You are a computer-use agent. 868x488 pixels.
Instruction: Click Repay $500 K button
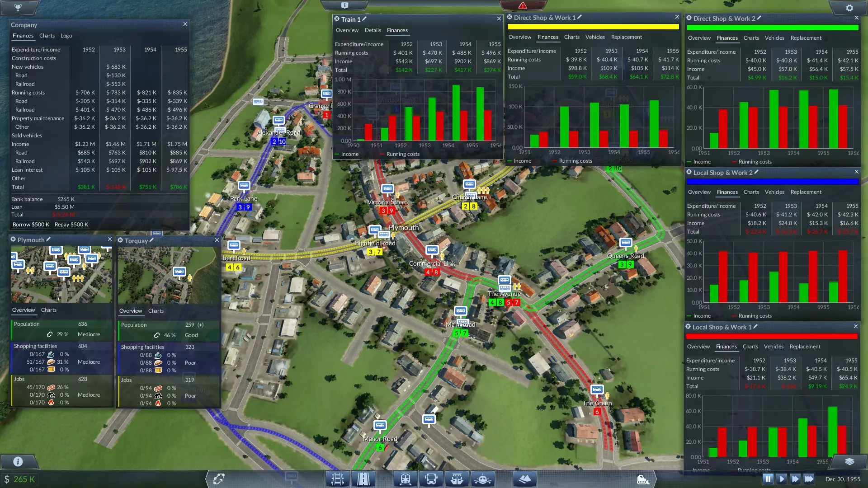(71, 225)
